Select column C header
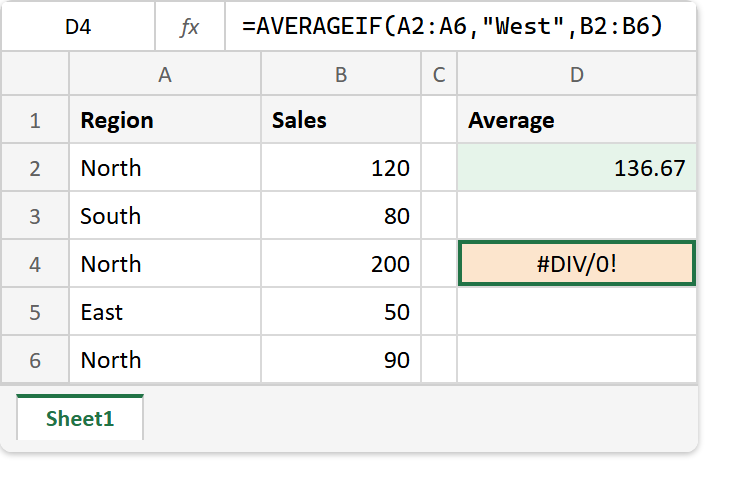Screen dimensions: 746x500 (439, 74)
